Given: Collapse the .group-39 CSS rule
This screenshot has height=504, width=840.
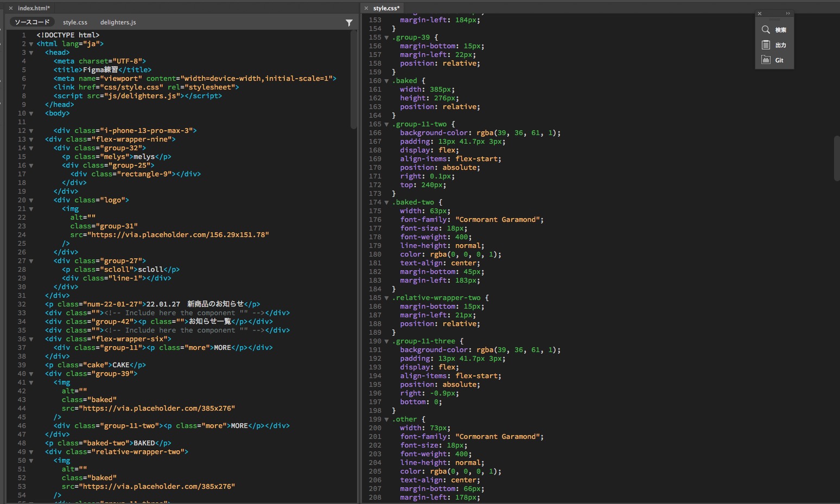Looking at the screenshot, I should tap(386, 37).
